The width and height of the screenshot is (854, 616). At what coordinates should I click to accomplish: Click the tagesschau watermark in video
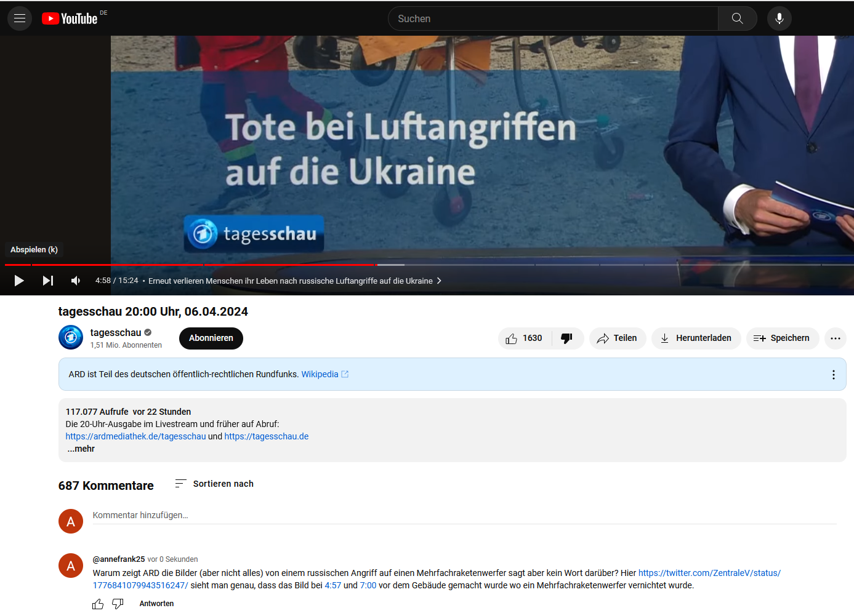tap(254, 234)
